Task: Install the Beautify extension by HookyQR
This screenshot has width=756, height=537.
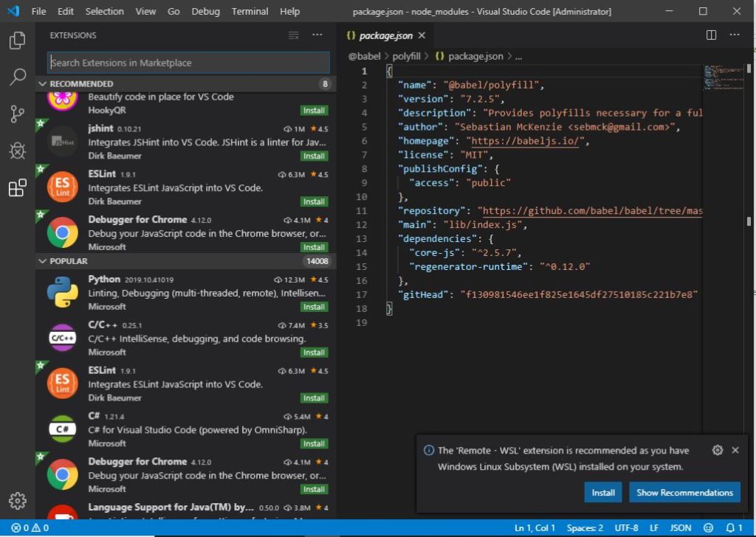Action: point(314,111)
